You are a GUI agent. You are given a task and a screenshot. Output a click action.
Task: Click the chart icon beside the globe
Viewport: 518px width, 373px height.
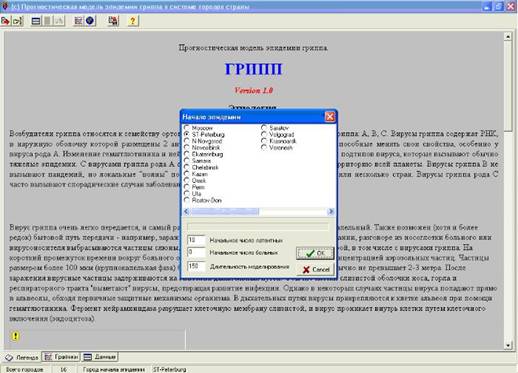point(78,21)
